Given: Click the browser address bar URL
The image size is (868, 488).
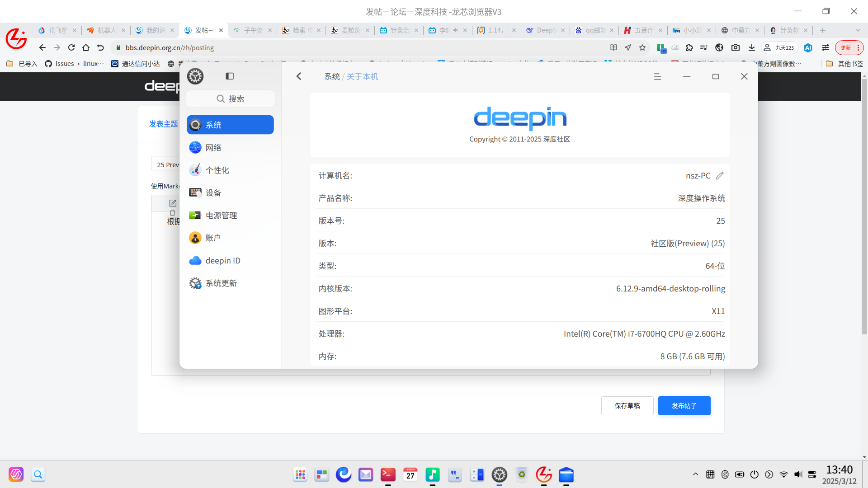Looking at the screenshot, I should click(170, 47).
